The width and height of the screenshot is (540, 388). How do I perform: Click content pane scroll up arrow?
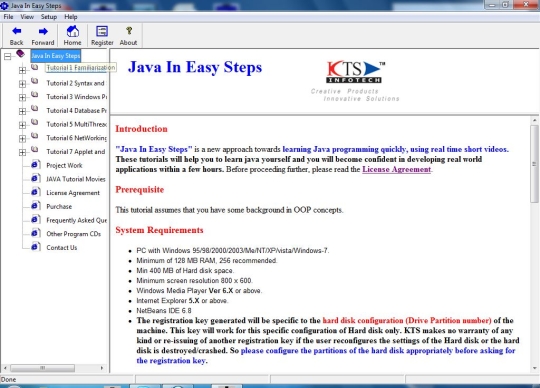(x=535, y=120)
